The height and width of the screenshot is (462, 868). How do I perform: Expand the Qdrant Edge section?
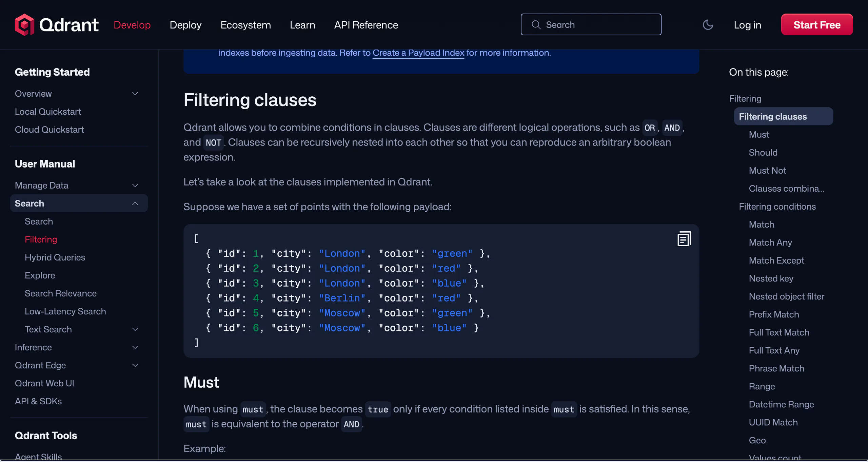(x=135, y=365)
